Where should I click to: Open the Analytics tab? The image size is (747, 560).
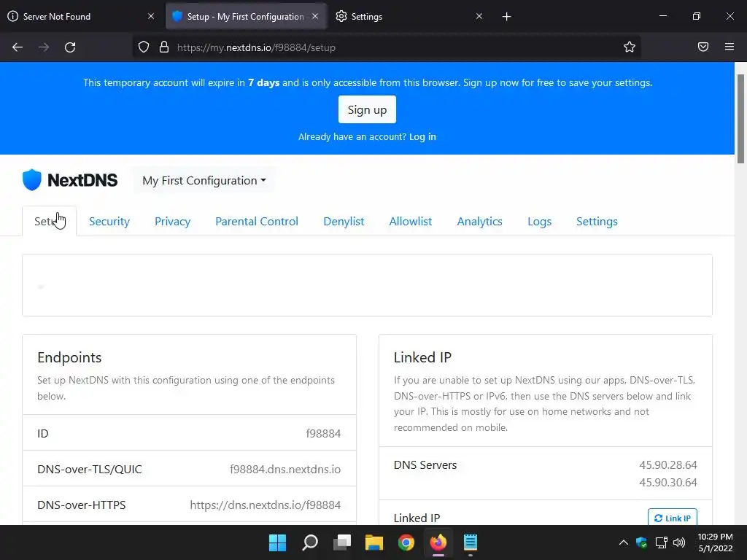pyautogui.click(x=480, y=222)
